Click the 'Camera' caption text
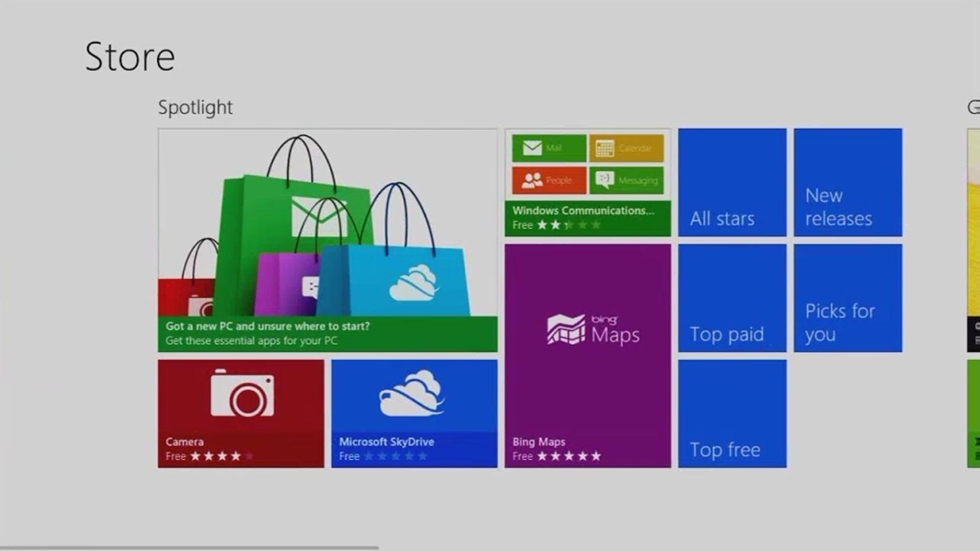980x551 pixels. [x=185, y=441]
